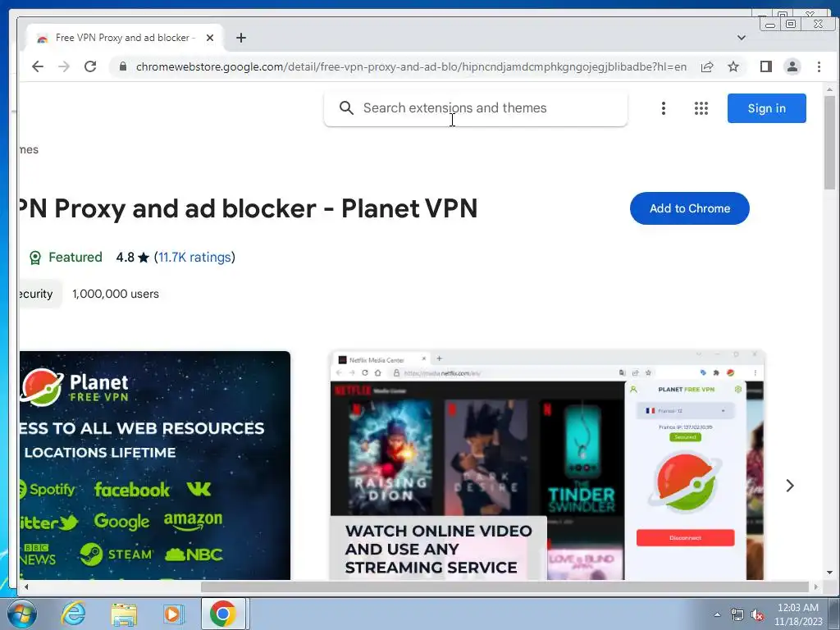Open Chrome's side panel
The image size is (840, 630).
point(766,66)
